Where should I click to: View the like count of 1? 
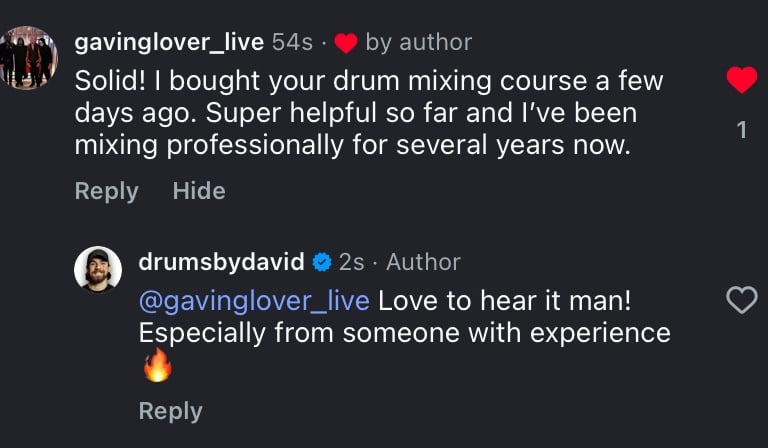741,129
